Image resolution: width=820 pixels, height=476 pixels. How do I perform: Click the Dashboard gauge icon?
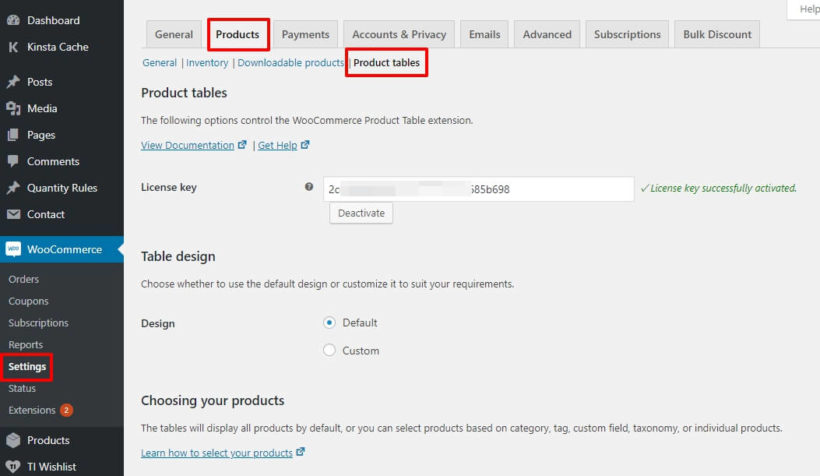[14, 20]
